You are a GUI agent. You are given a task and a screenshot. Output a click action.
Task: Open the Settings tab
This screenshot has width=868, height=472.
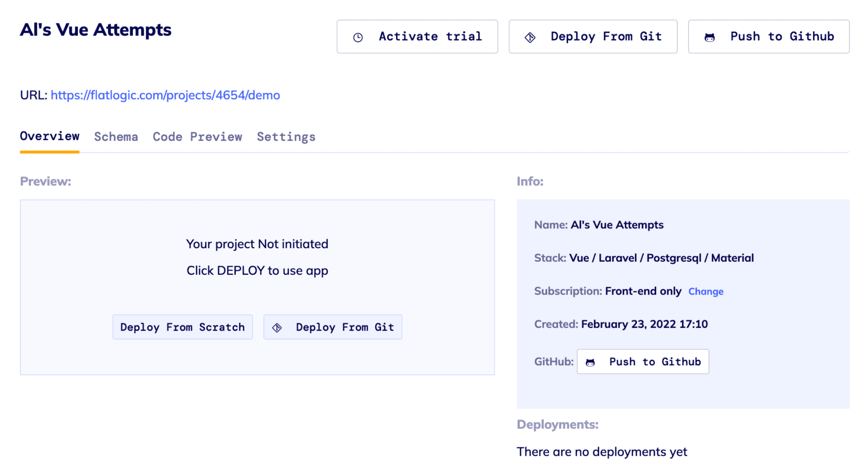pyautogui.click(x=286, y=137)
